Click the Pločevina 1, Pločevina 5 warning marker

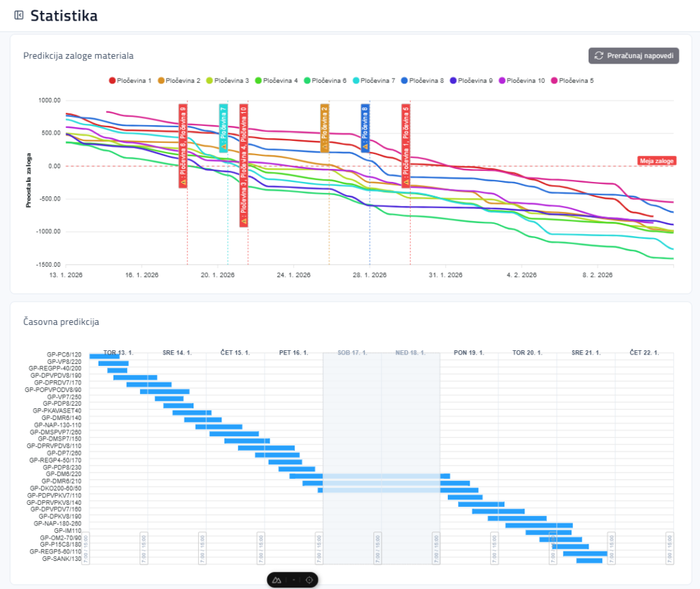click(406, 146)
